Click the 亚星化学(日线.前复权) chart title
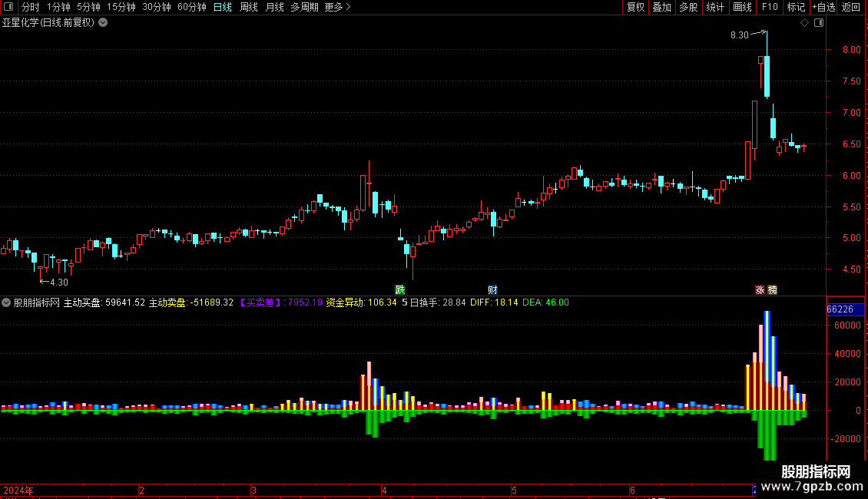Viewport: 868px width, 499px height. click(x=48, y=23)
